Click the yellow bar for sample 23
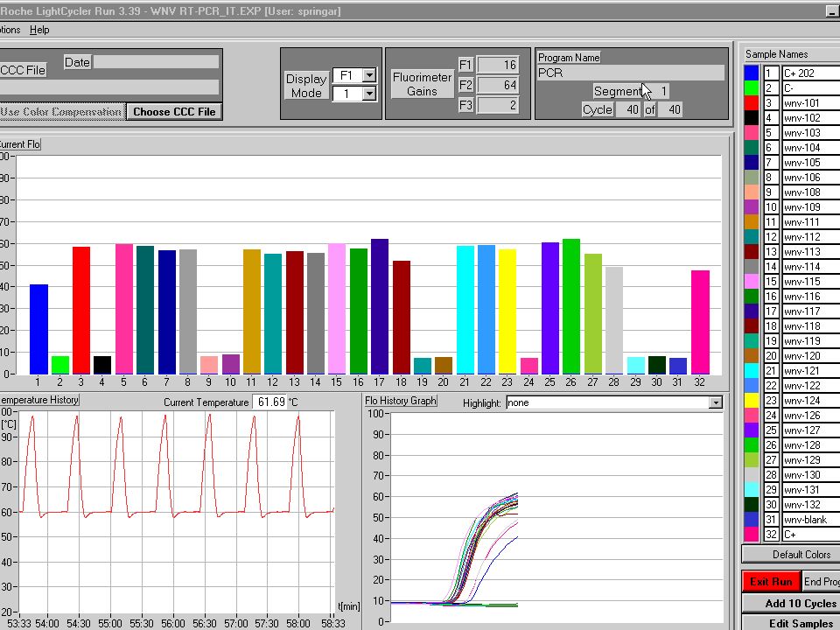 (507, 311)
